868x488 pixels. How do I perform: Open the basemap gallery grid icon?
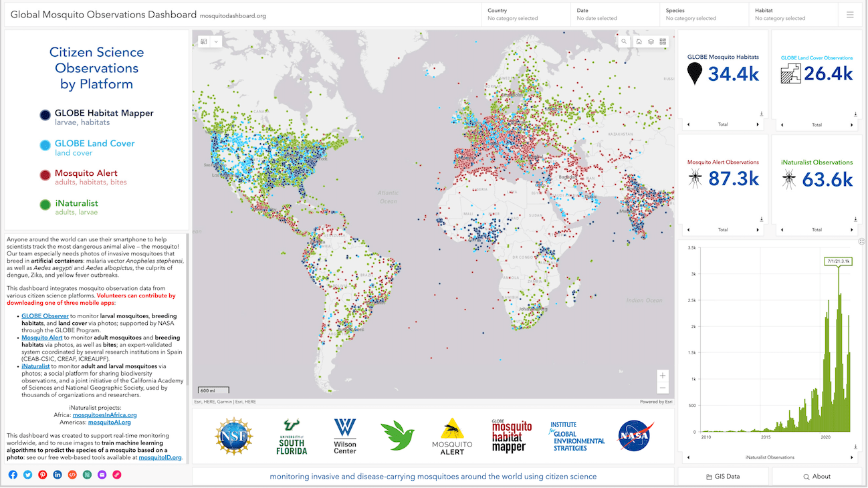pyautogui.click(x=663, y=41)
